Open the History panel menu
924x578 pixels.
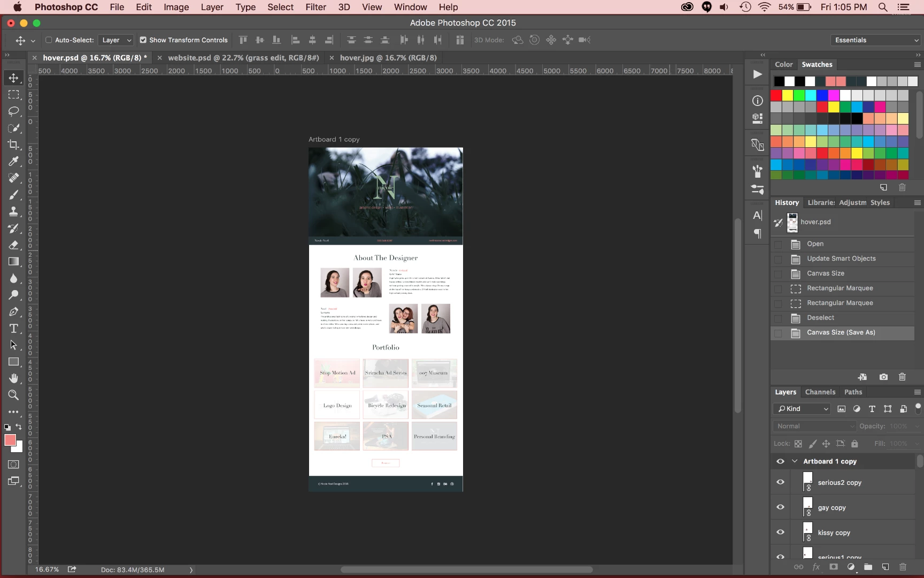(x=918, y=203)
